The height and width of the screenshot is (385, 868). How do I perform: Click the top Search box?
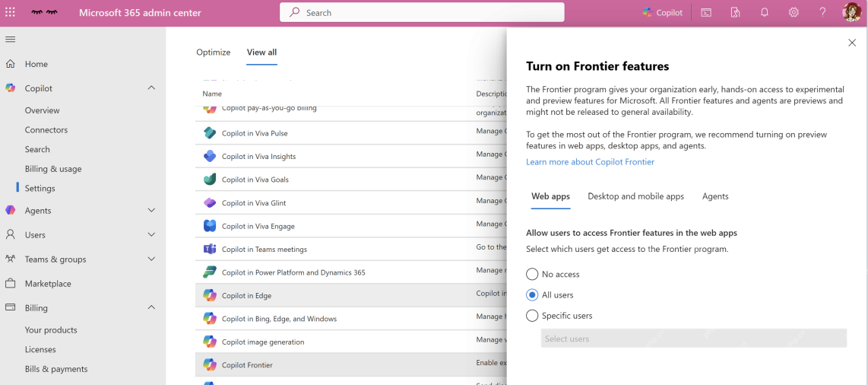click(x=422, y=12)
